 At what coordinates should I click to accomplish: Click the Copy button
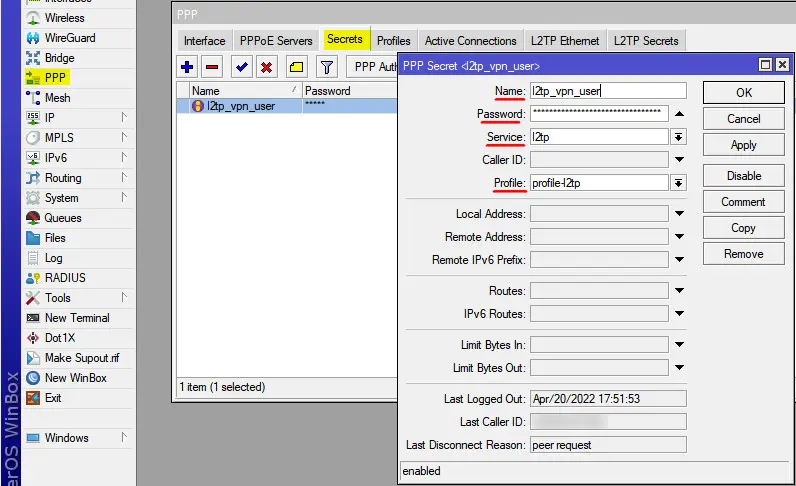pyautogui.click(x=744, y=228)
